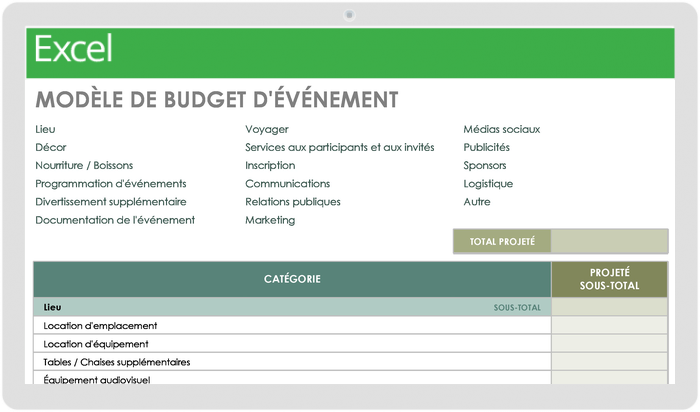Image resolution: width=700 pixels, height=412 pixels.
Task: Select the CATÉGORIE column header
Action: (x=292, y=279)
